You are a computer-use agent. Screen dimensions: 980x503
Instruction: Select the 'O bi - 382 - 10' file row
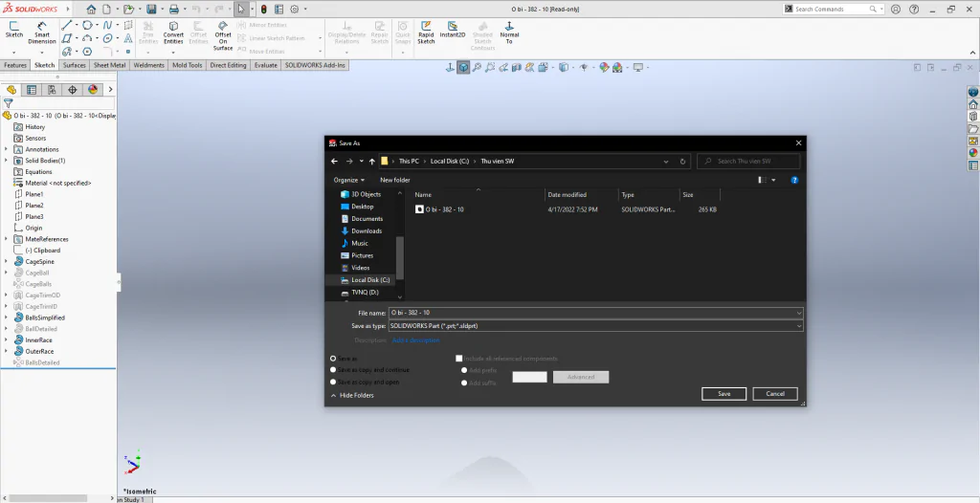click(567, 209)
